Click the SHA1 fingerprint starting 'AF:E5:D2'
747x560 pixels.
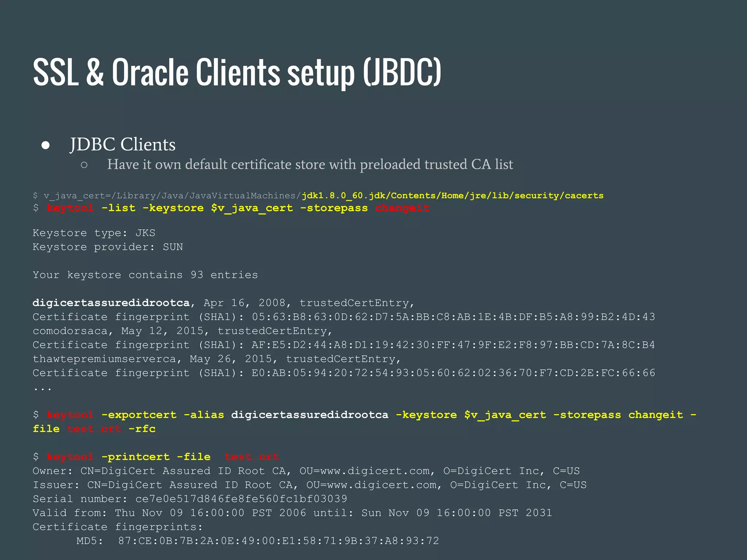pos(344,345)
